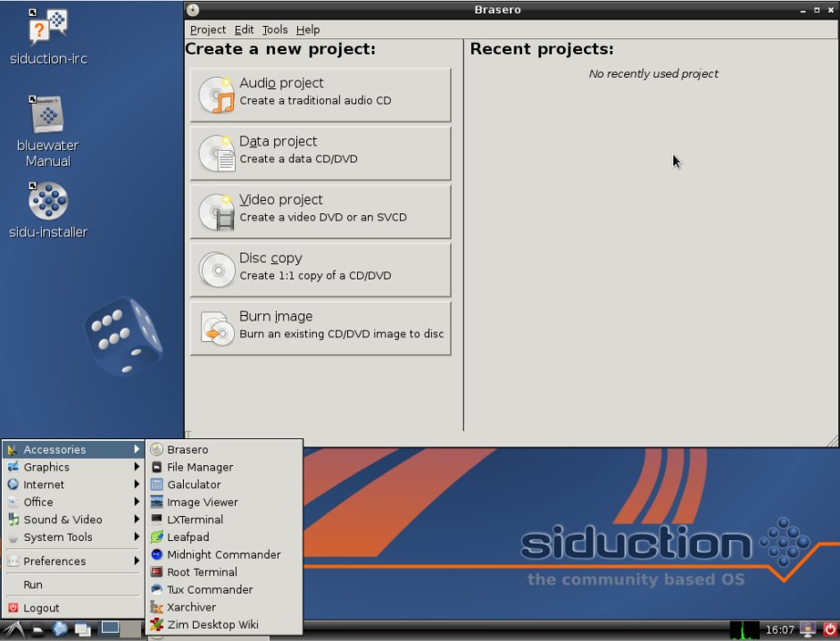Select Run from the start menu

[74, 585]
